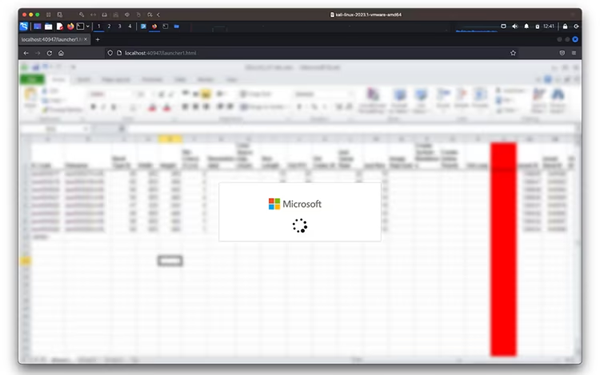600x375 pixels.
Task: Mute audio via the panel volume icon
Action: click(x=515, y=26)
